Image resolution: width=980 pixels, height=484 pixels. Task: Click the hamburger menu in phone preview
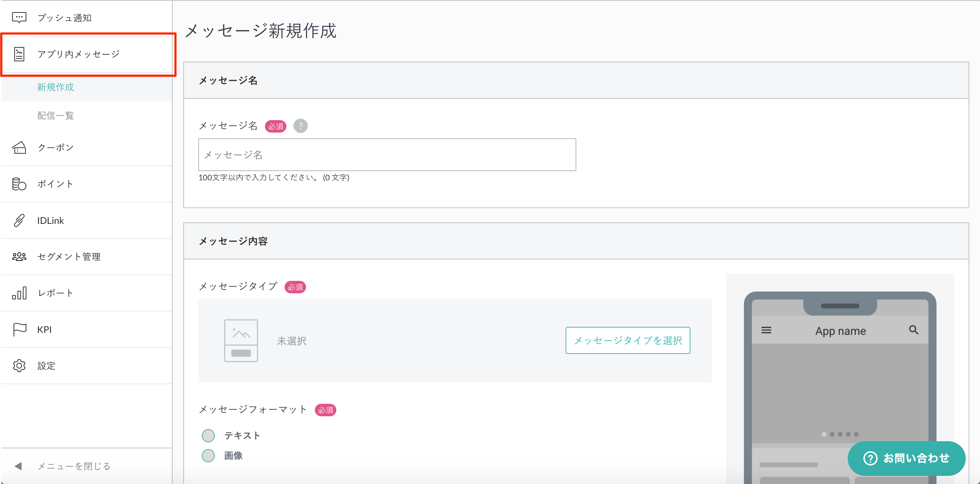tap(766, 330)
